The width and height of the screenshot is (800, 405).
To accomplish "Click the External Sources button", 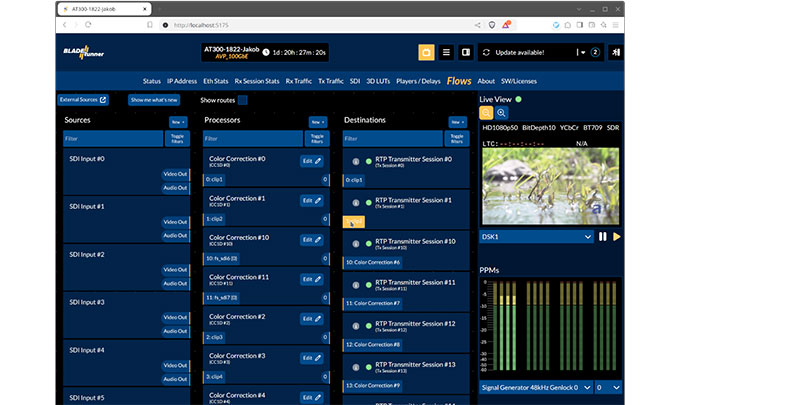I will point(83,100).
